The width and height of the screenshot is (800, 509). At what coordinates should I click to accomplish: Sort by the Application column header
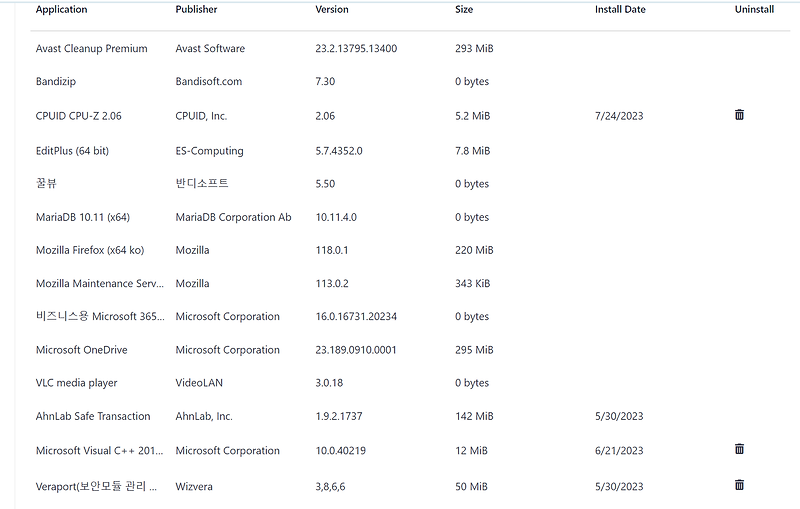[61, 9]
